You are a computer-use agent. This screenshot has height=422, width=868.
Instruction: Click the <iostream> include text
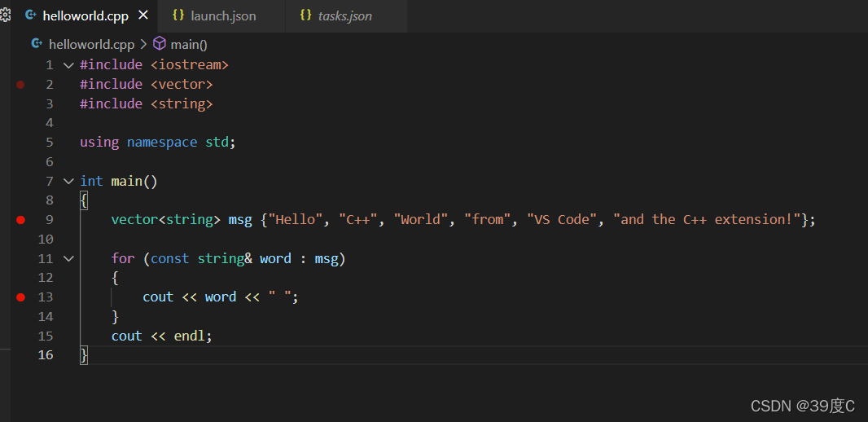[x=190, y=65]
